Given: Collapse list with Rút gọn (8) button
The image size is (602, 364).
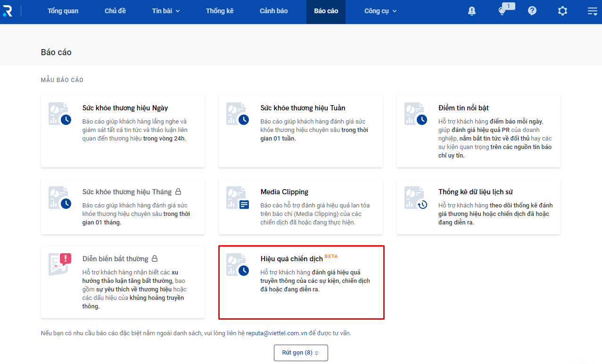Looking at the screenshot, I should pyautogui.click(x=301, y=353).
